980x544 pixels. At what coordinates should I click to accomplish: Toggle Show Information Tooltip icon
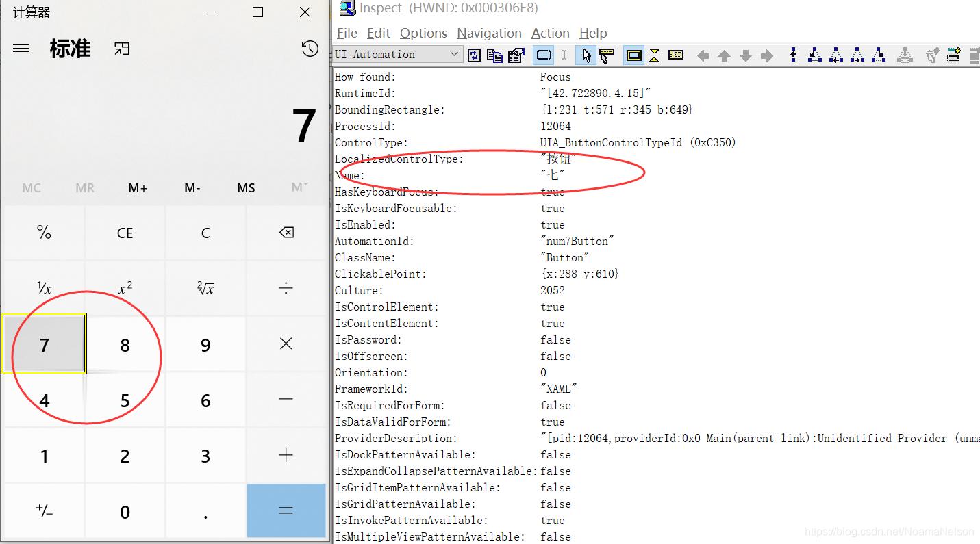coord(676,55)
